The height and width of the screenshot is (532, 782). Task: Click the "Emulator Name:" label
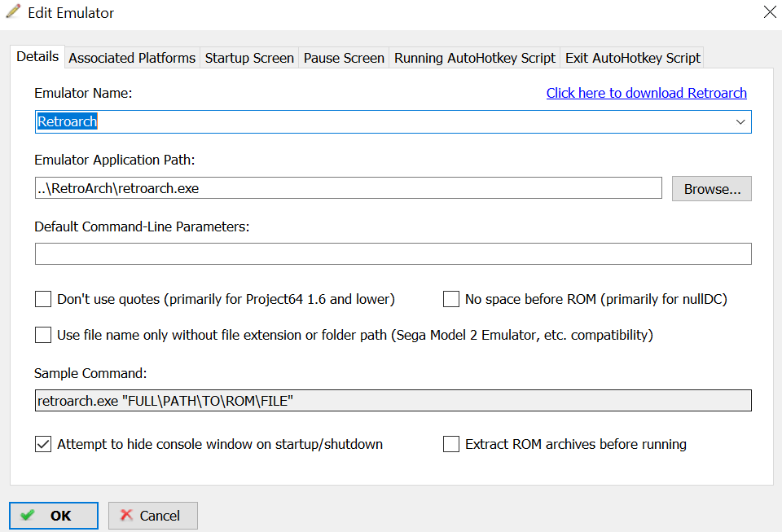pos(83,93)
